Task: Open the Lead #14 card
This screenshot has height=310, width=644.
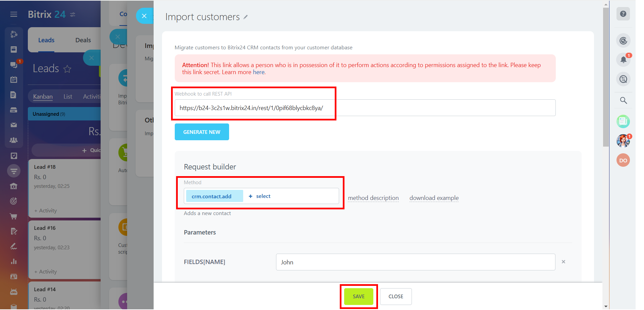Action: (64, 296)
